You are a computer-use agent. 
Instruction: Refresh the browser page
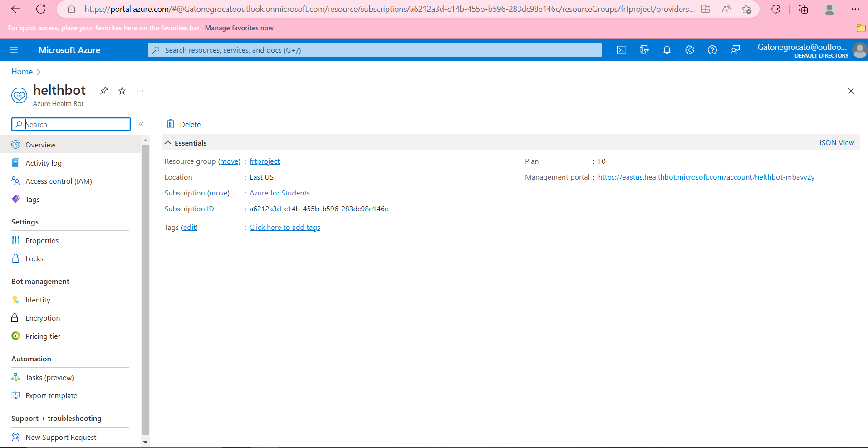(41, 9)
